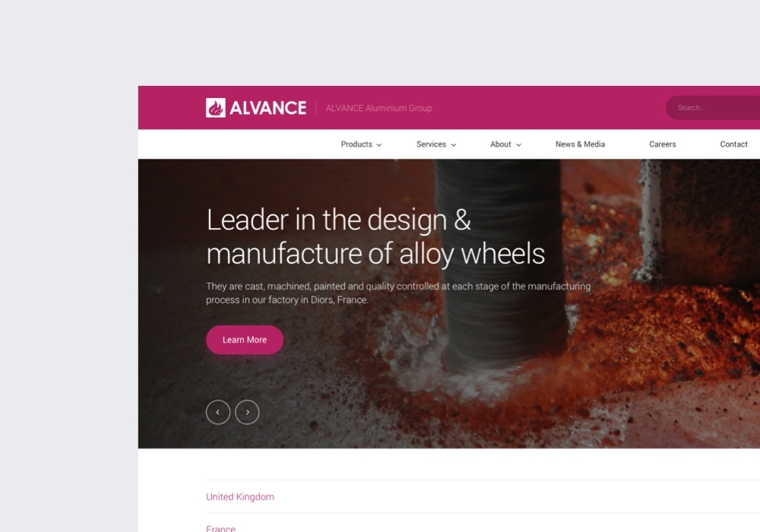Screen dimensions: 760x532
Task: Go to News & Media page
Action: point(580,144)
